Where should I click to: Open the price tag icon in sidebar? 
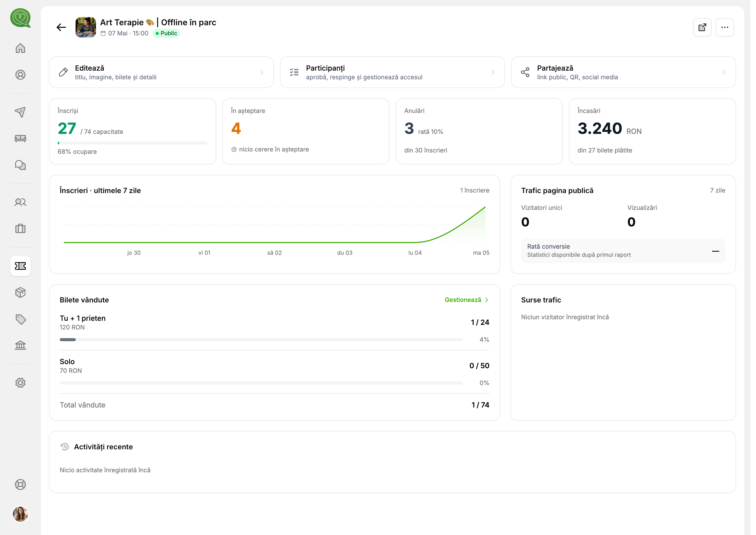click(20, 319)
